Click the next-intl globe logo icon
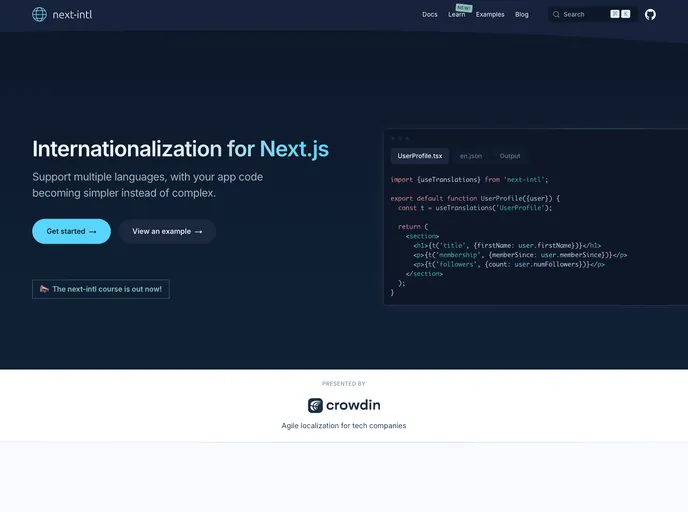 click(39, 15)
